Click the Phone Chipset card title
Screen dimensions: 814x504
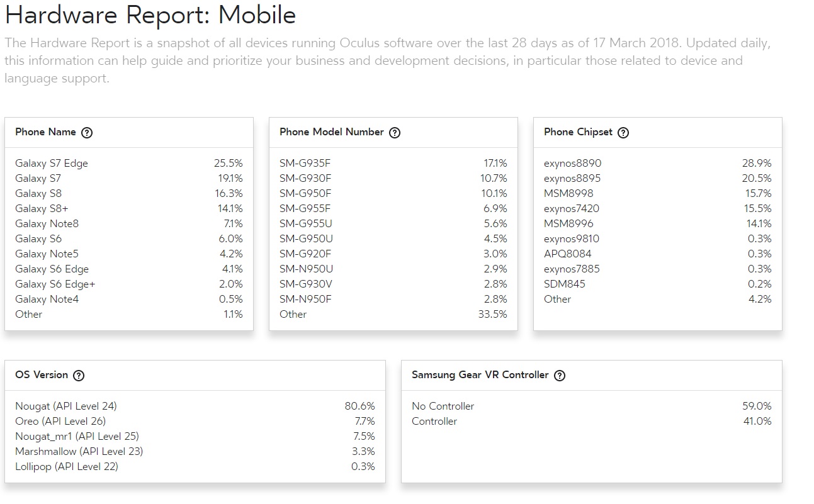point(578,132)
